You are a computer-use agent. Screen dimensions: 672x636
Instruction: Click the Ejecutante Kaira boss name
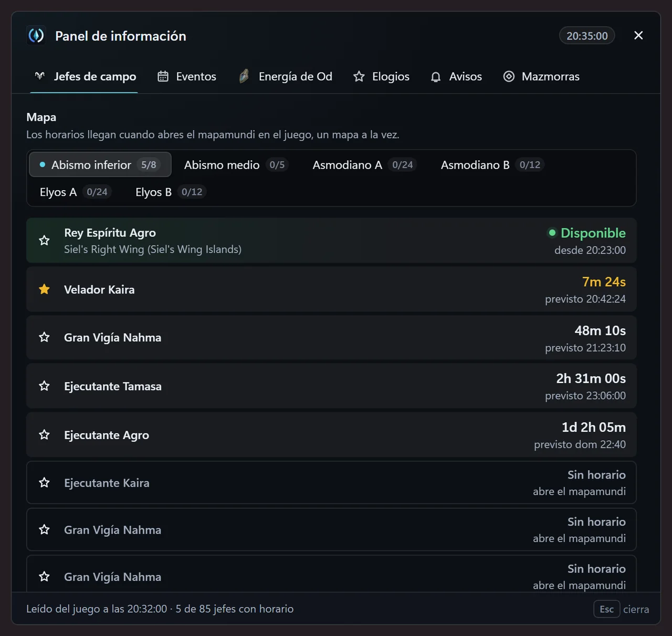[x=107, y=483]
